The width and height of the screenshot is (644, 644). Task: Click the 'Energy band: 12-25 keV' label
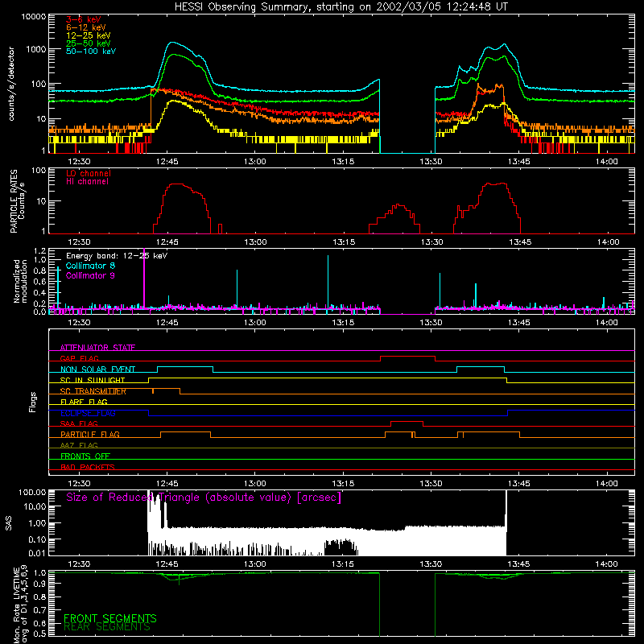pos(117,256)
